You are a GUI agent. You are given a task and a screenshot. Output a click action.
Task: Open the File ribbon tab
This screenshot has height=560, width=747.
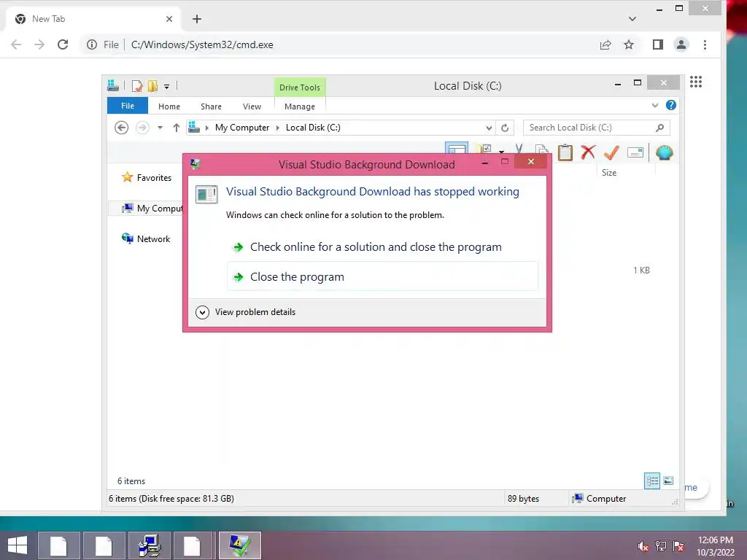(x=127, y=106)
